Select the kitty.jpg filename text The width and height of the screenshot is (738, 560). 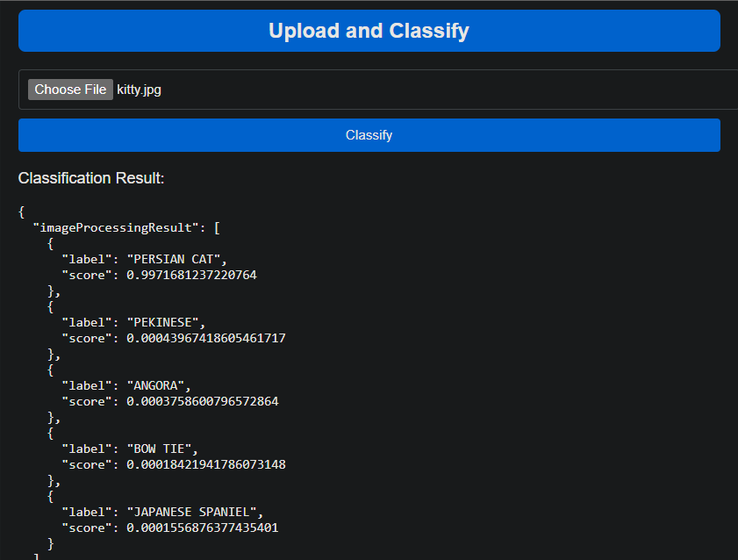pyautogui.click(x=139, y=90)
